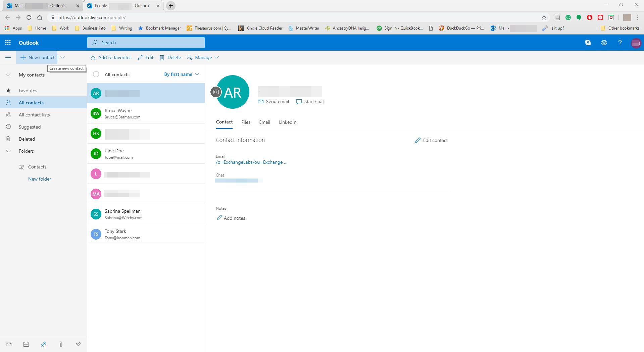Click Start chat for this contact
This screenshot has width=644, height=352.
pos(310,101)
